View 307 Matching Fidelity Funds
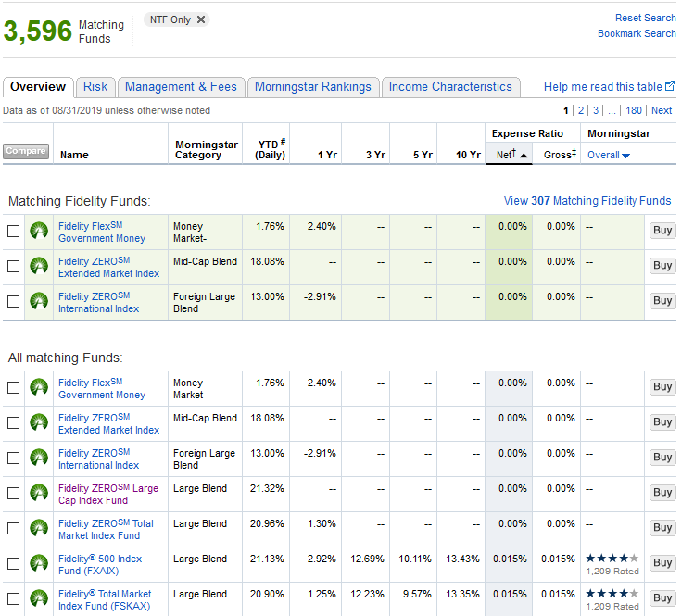 tap(587, 201)
